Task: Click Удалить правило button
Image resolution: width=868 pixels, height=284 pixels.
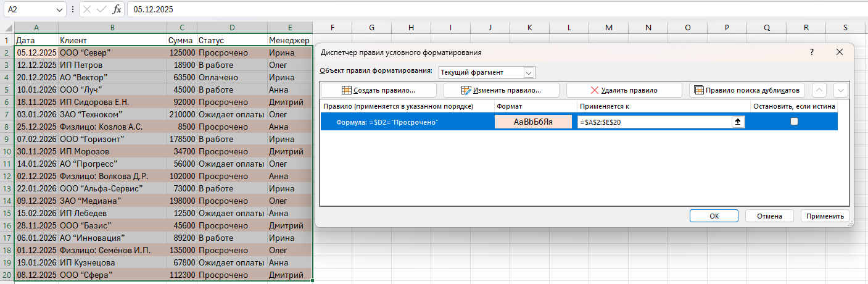Action: (624, 90)
